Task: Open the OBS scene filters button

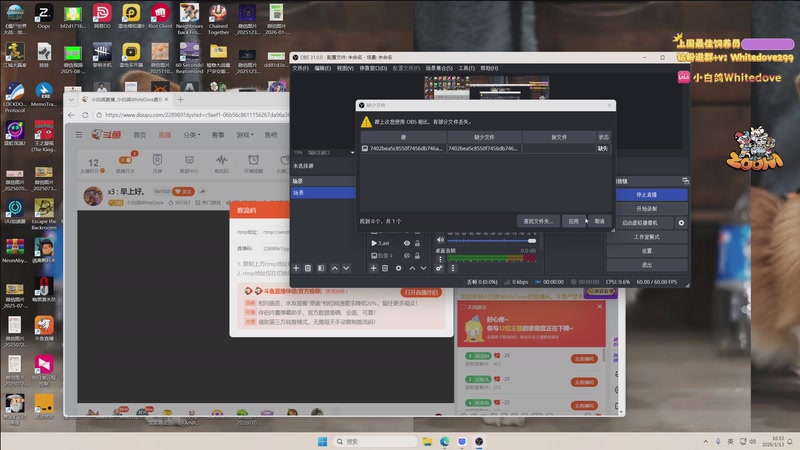Action: [321, 268]
